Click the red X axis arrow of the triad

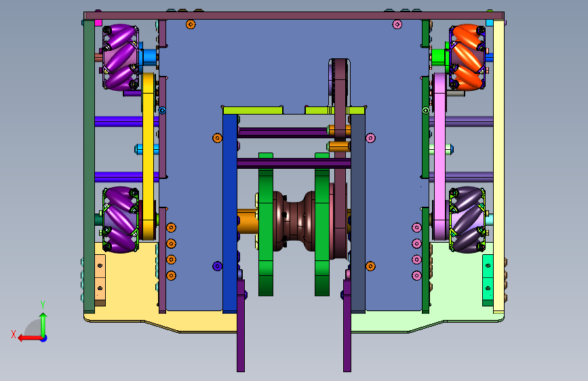click(x=30, y=338)
